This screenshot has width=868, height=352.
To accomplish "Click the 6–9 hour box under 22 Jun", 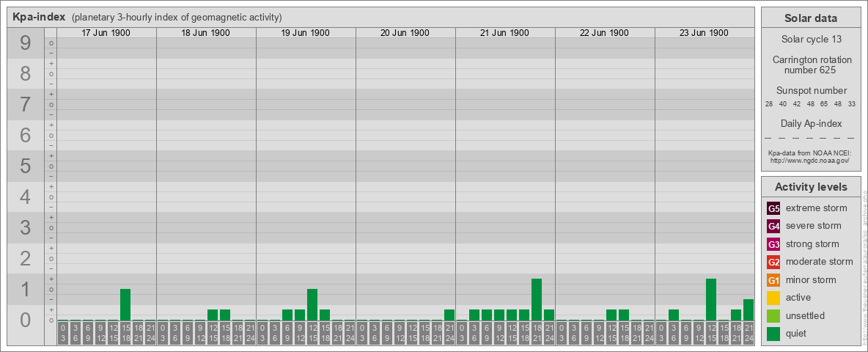I will (x=586, y=334).
